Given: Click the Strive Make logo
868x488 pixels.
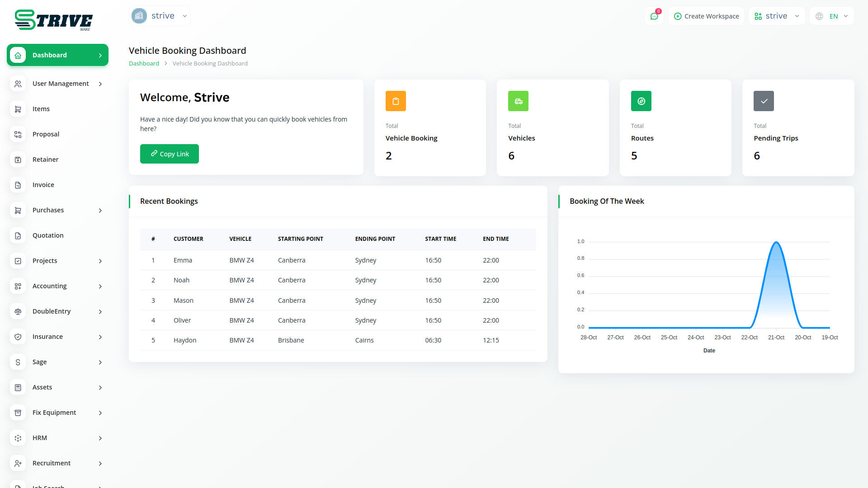Looking at the screenshot, I should [53, 20].
